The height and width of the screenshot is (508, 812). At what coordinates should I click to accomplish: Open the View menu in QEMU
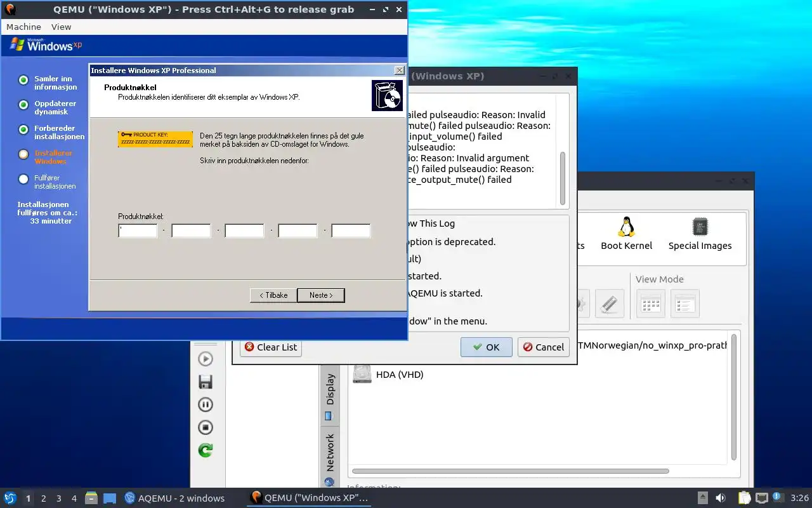click(61, 27)
